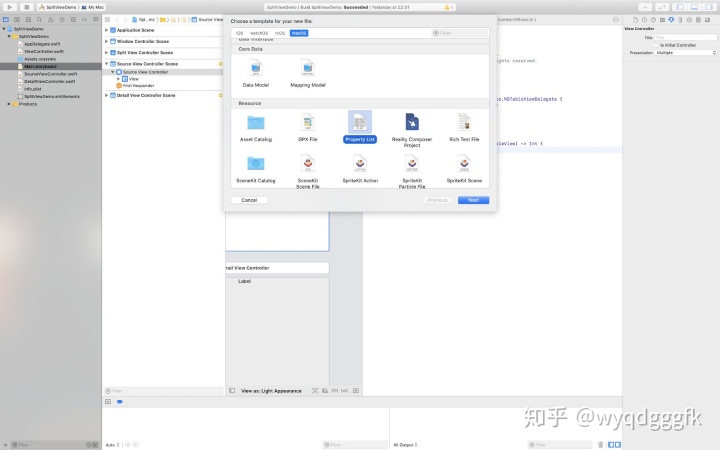Run the project with the play button
This screenshot has height=450, width=720.
9,7
